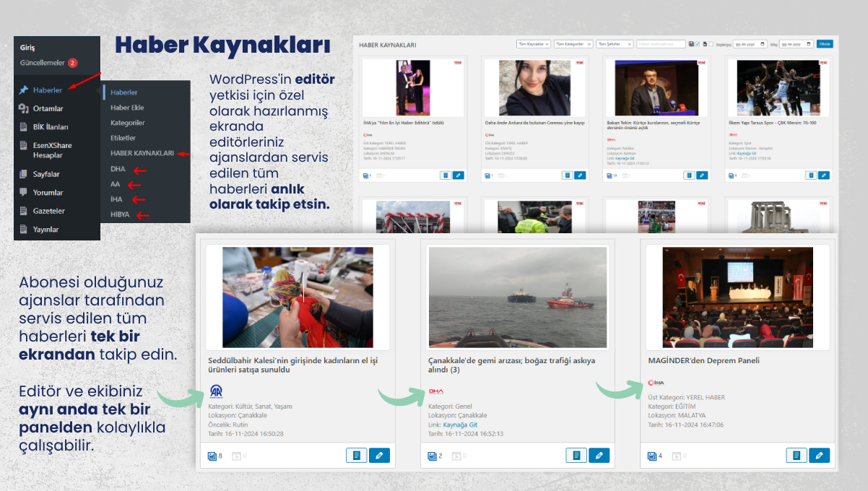Enable the image filter checkbox in the toolbar
868x491 pixels.
point(698,43)
